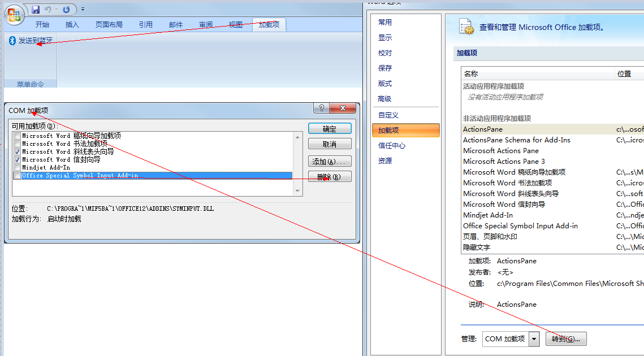Screen dimensions: 644x356
Task: Click the 删除(R) button
Action: click(329, 177)
